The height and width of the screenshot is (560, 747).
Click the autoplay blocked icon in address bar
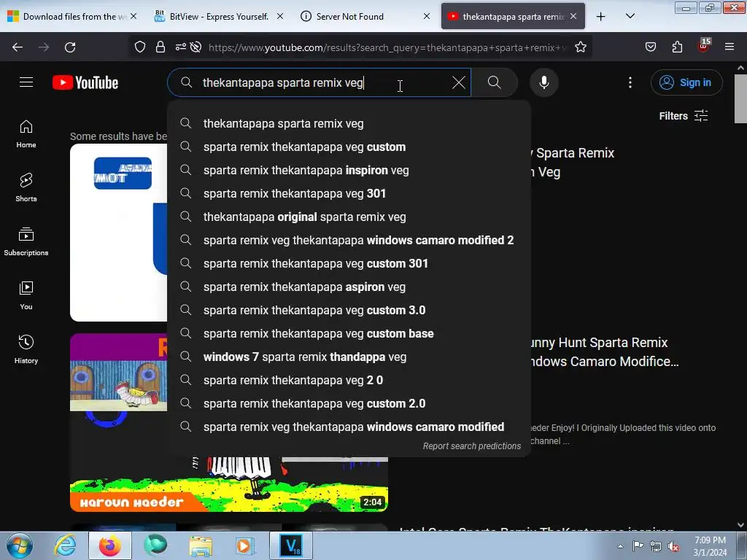[196, 47]
